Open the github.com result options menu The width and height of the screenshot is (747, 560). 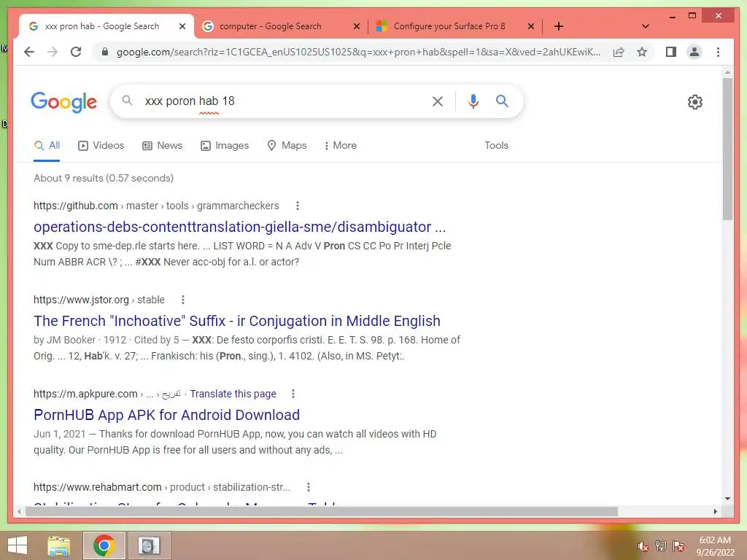(298, 206)
